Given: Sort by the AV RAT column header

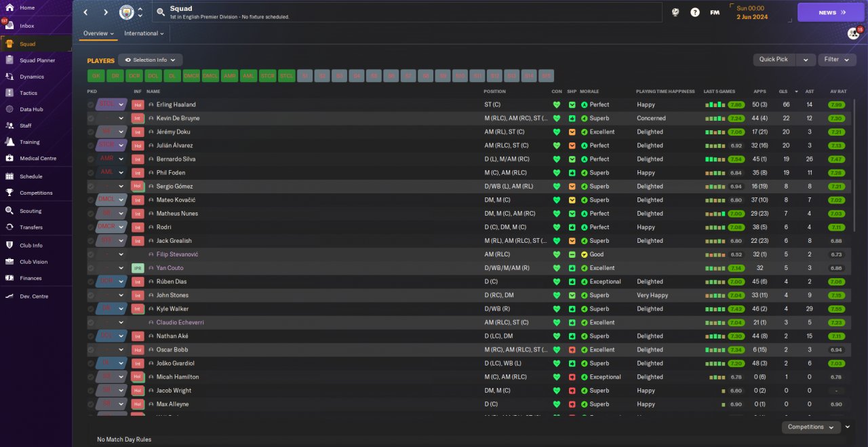Looking at the screenshot, I should [838, 92].
